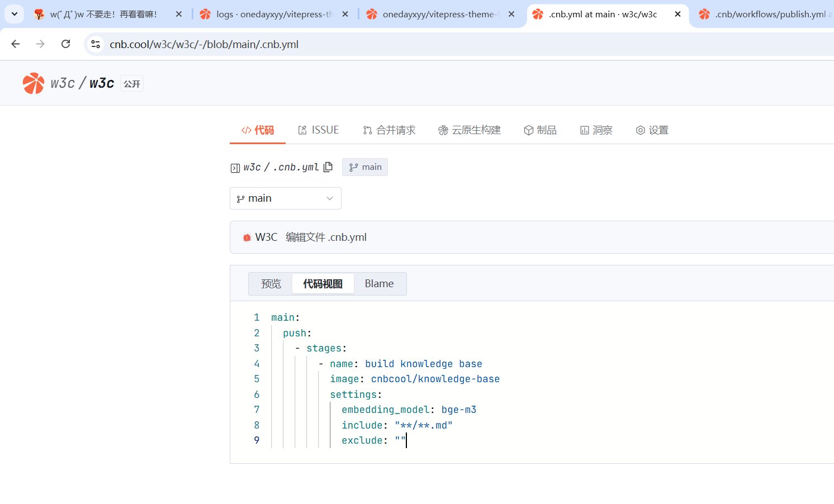Close the 'onedayxyy/vitepress-theme' browser tab
This screenshot has height=504, width=834.
[511, 15]
